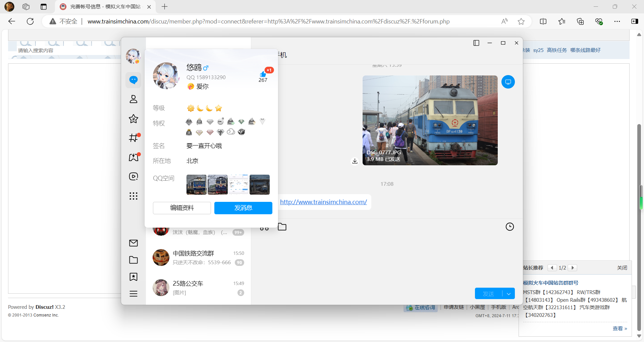The image size is (644, 342).
Task: Open 模拟火车中国站各群群号 link
Action: click(x=551, y=283)
